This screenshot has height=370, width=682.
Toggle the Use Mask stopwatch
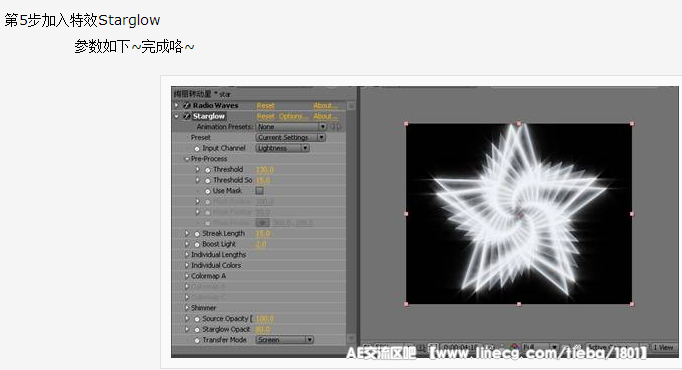coord(207,191)
